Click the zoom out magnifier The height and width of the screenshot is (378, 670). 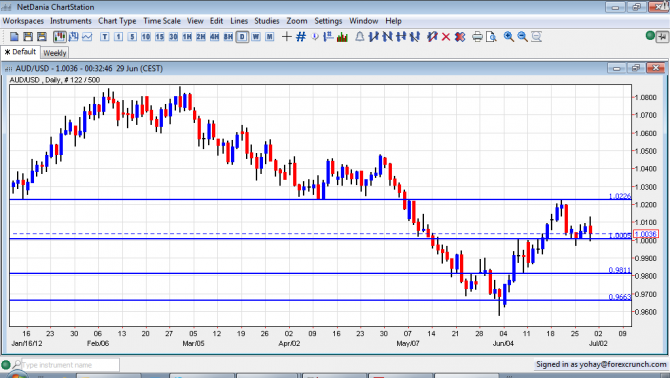click(x=522, y=37)
